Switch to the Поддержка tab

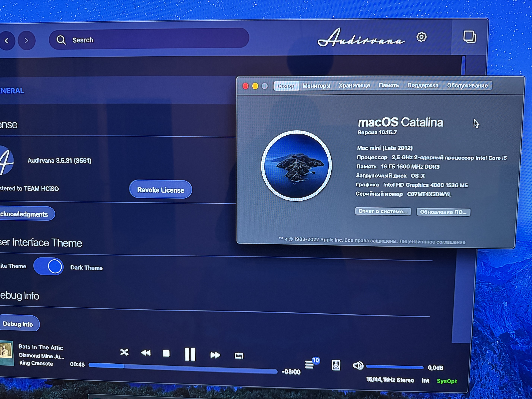[x=423, y=85]
